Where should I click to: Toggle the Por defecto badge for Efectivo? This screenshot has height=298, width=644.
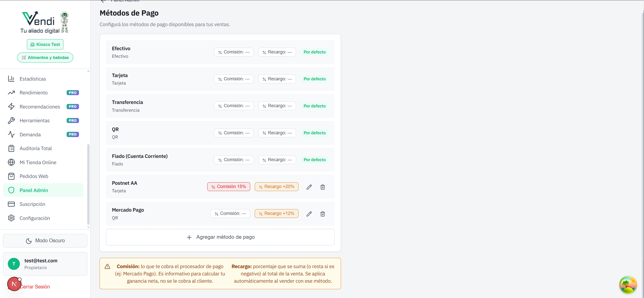(x=314, y=52)
